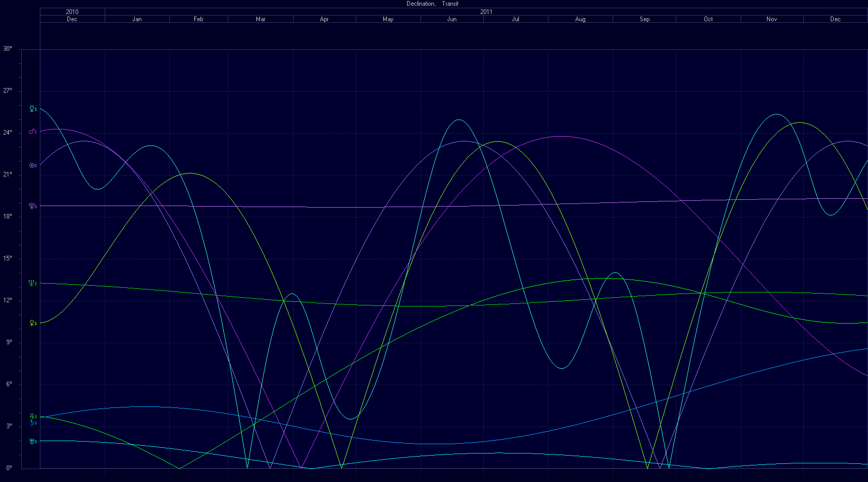868x482 pixels.
Task: Click the Declination, Transit title text
Action: (x=432, y=4)
